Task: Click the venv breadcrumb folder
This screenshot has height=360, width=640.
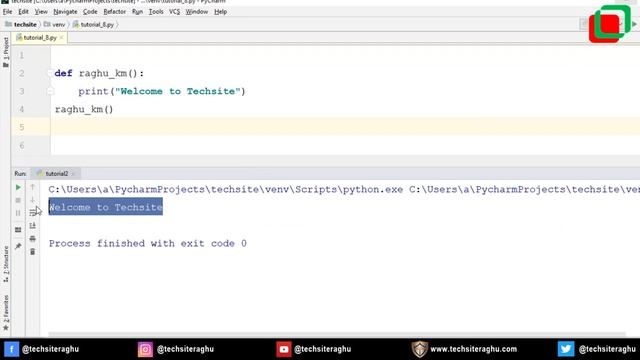Action: pyautogui.click(x=55, y=24)
